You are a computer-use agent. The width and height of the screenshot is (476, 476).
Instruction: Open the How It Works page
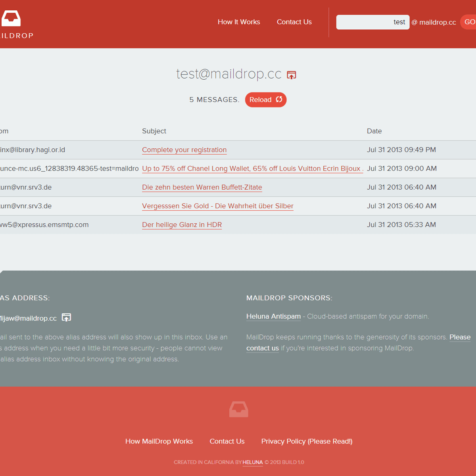click(238, 22)
